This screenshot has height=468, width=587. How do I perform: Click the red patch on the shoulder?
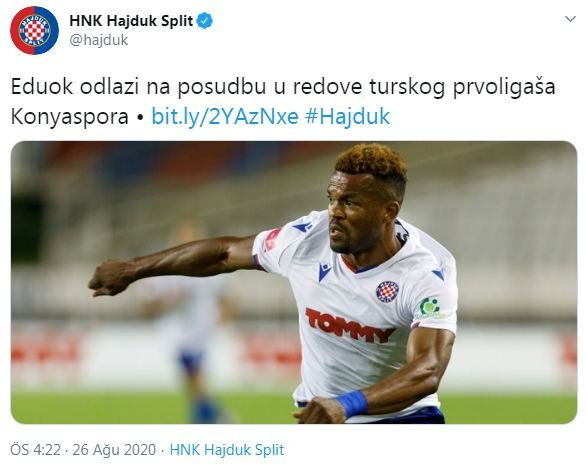click(272, 240)
